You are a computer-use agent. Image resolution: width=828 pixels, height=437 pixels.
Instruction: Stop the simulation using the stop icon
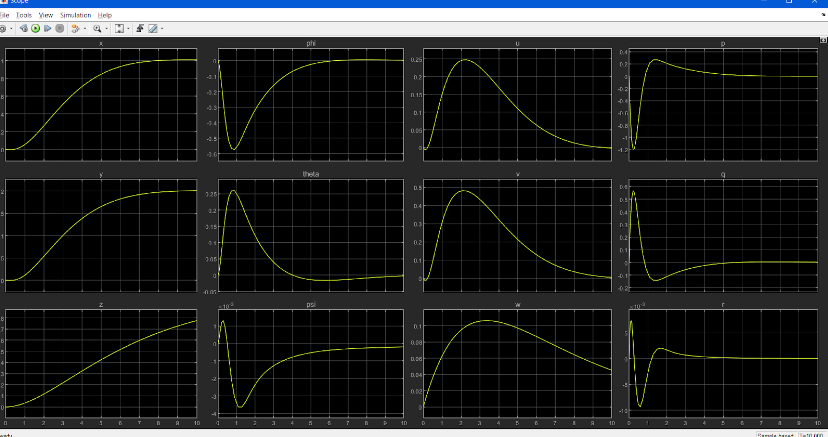(x=60, y=29)
